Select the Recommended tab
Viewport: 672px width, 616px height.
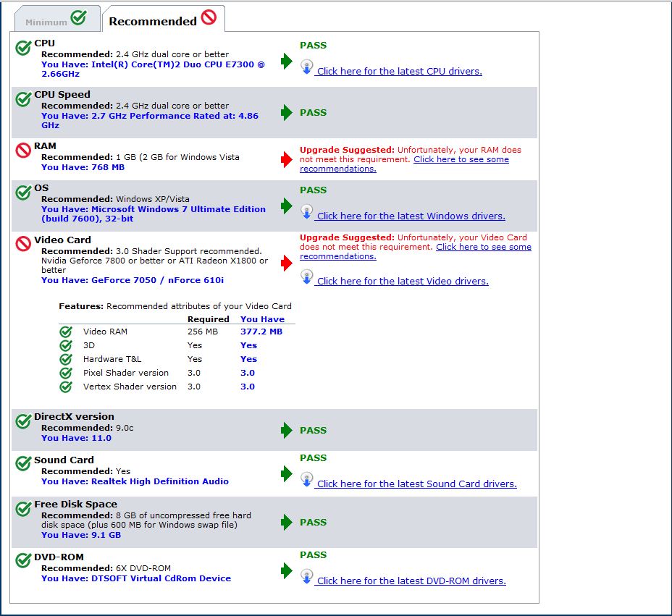click(163, 18)
